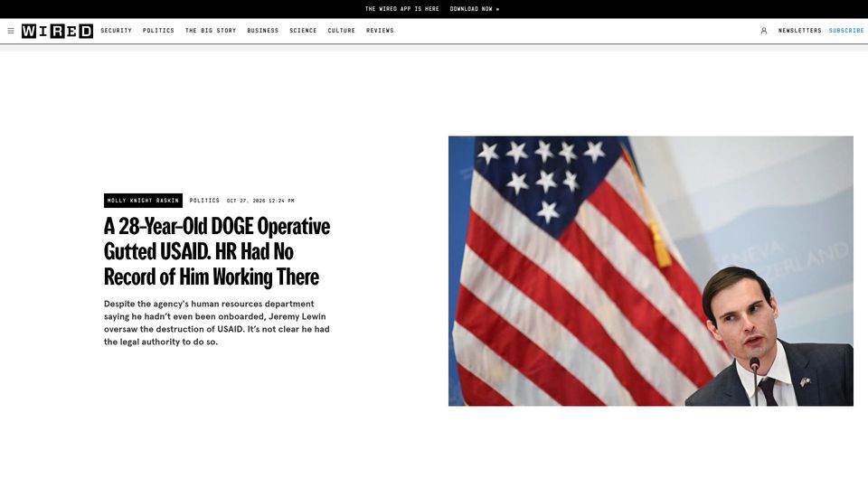The width and height of the screenshot is (868, 488).
Task: Click the WIRED logo
Action: point(57,31)
